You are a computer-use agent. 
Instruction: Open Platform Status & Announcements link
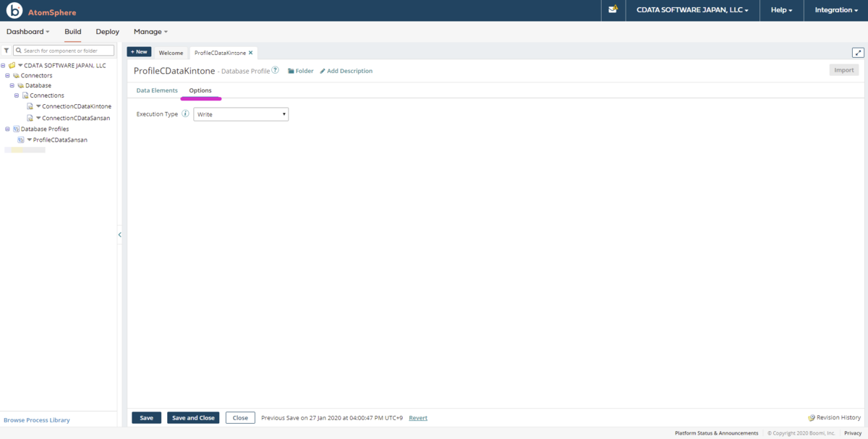tap(717, 433)
